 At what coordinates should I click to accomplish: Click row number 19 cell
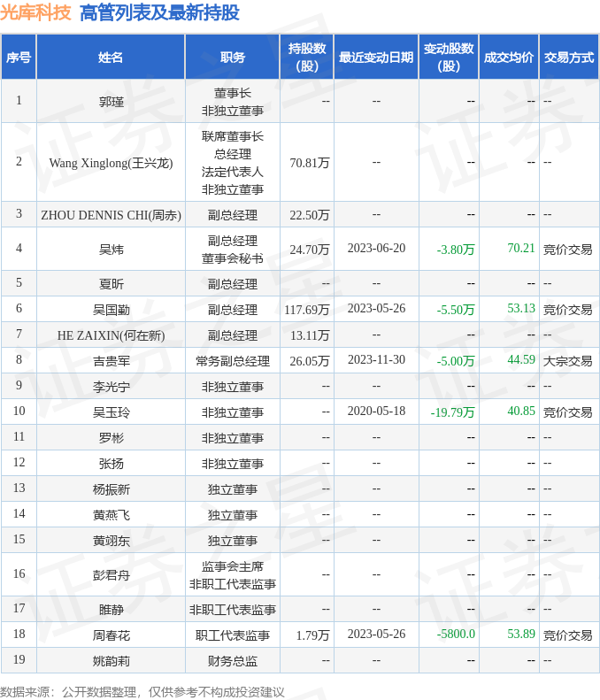click(19, 660)
